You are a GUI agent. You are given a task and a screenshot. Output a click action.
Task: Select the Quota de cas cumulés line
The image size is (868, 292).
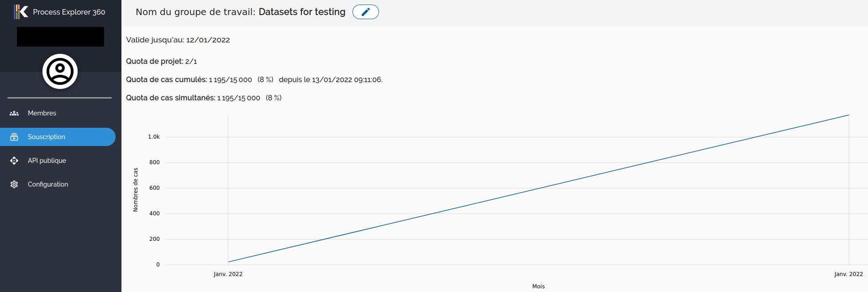pyautogui.click(x=254, y=80)
